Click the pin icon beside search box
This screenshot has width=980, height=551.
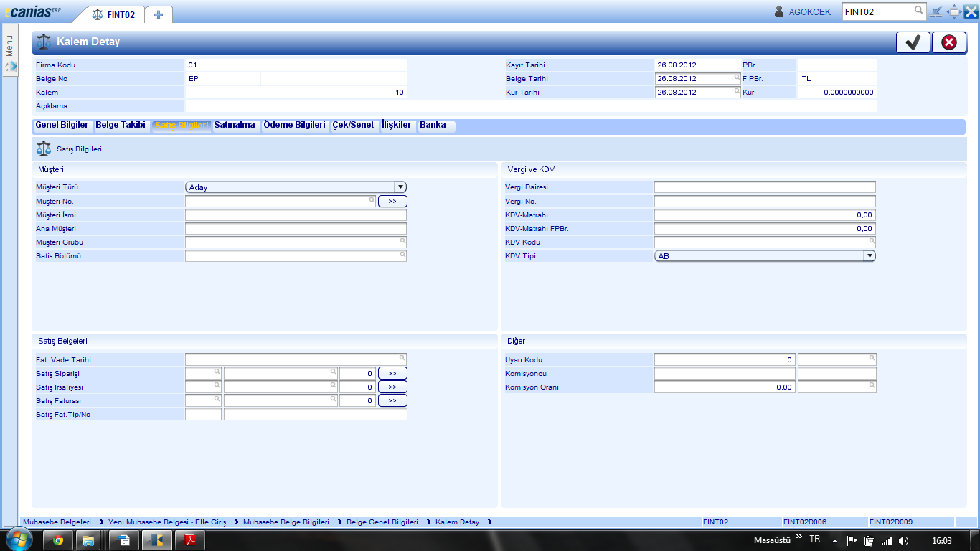click(x=937, y=11)
